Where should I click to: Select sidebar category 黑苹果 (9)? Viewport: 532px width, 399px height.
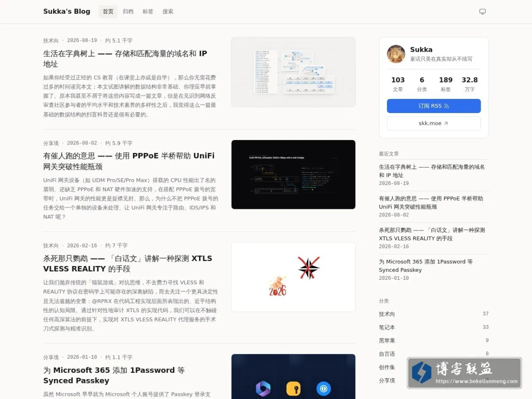point(434,340)
